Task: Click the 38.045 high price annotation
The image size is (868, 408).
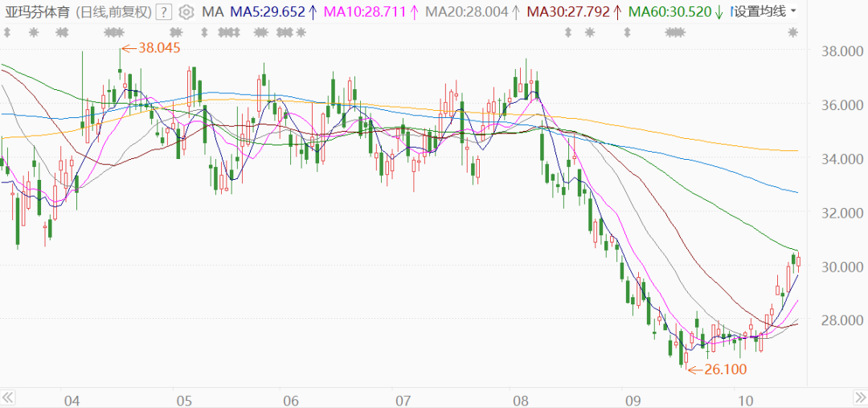Action: coord(159,48)
